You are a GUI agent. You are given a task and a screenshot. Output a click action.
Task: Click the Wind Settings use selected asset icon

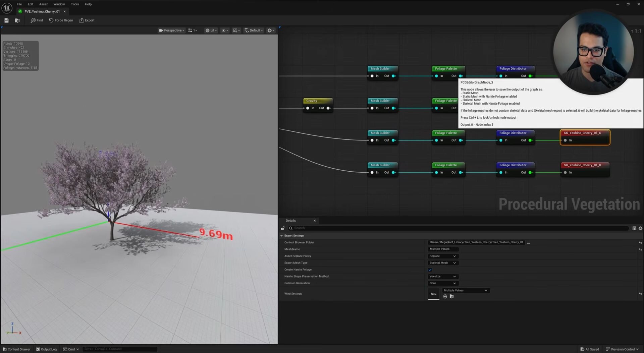point(445,297)
